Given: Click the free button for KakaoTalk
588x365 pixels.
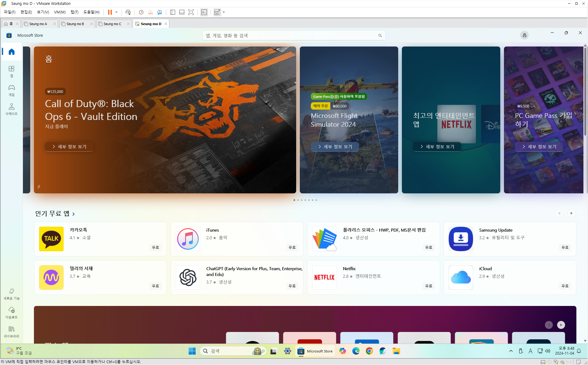Looking at the screenshot, I should click(155, 247).
